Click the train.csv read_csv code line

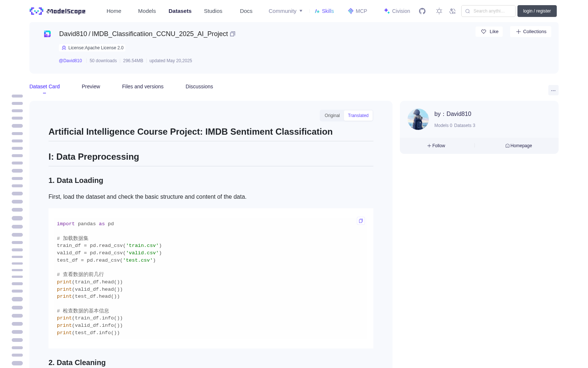pyautogui.click(x=109, y=245)
